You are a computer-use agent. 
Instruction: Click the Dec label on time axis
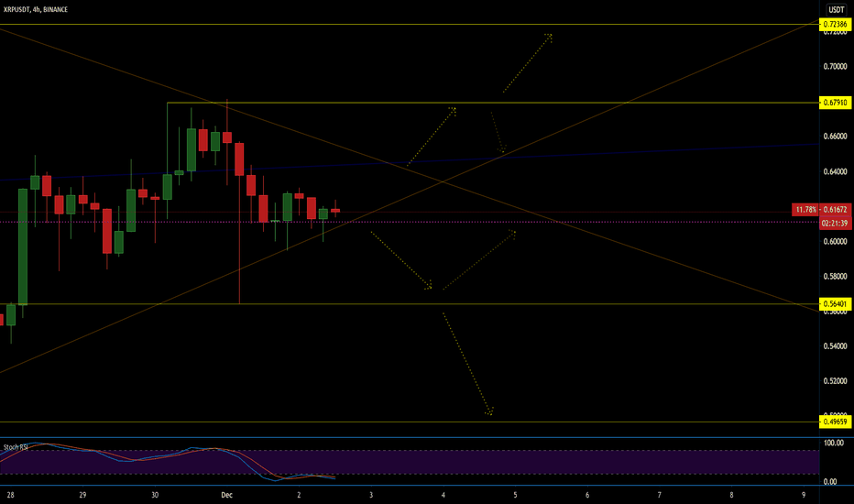(x=226, y=495)
